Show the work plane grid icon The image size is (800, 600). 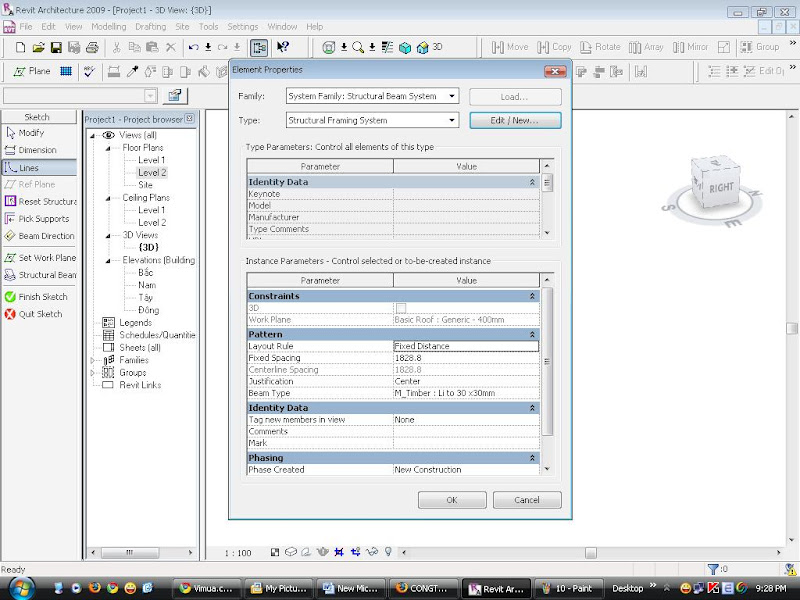click(x=66, y=71)
